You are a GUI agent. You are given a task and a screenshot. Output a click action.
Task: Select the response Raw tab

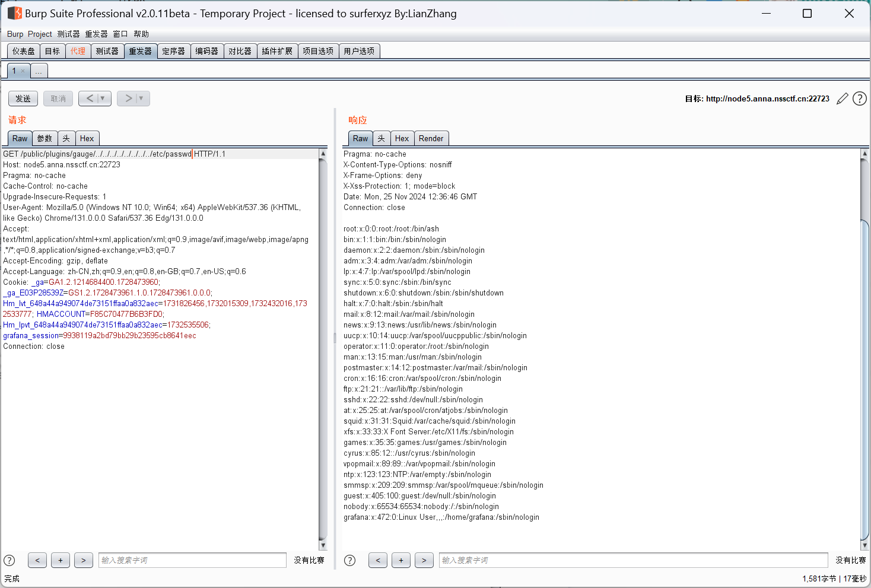pos(360,138)
